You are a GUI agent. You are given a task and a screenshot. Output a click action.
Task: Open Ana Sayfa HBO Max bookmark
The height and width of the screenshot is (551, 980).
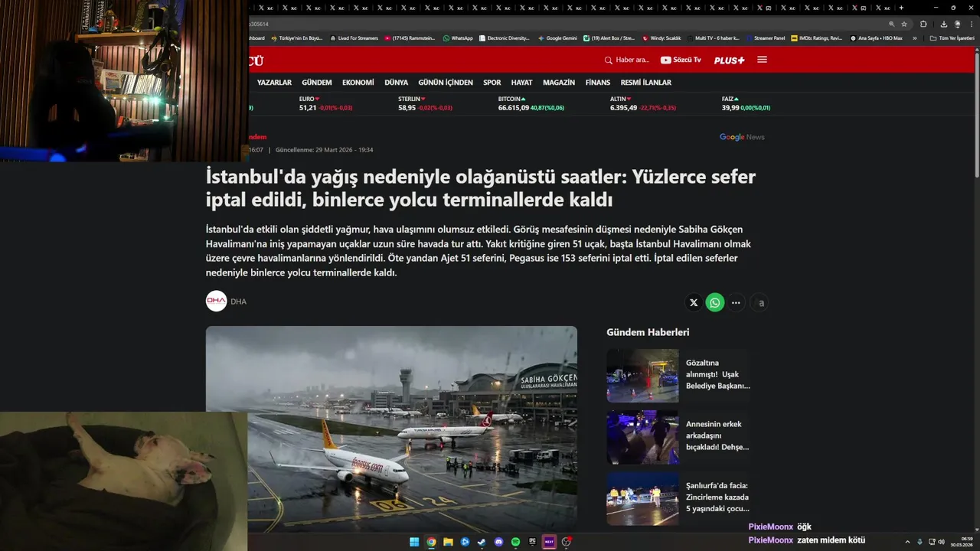(x=877, y=37)
